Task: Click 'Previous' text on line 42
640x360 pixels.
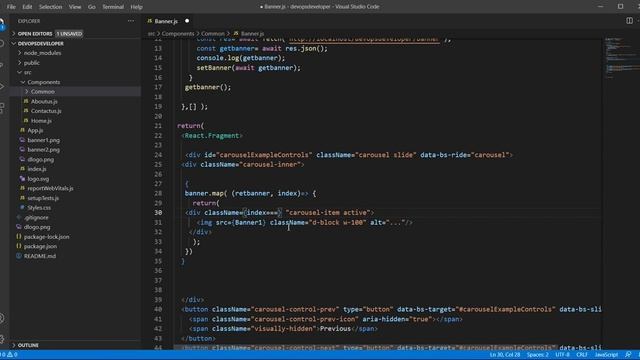Action: coord(335,329)
